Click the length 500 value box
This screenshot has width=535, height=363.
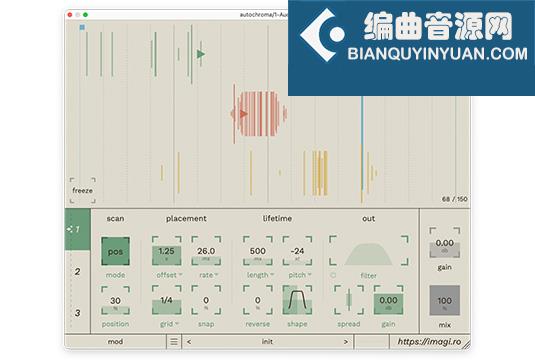coord(258,251)
